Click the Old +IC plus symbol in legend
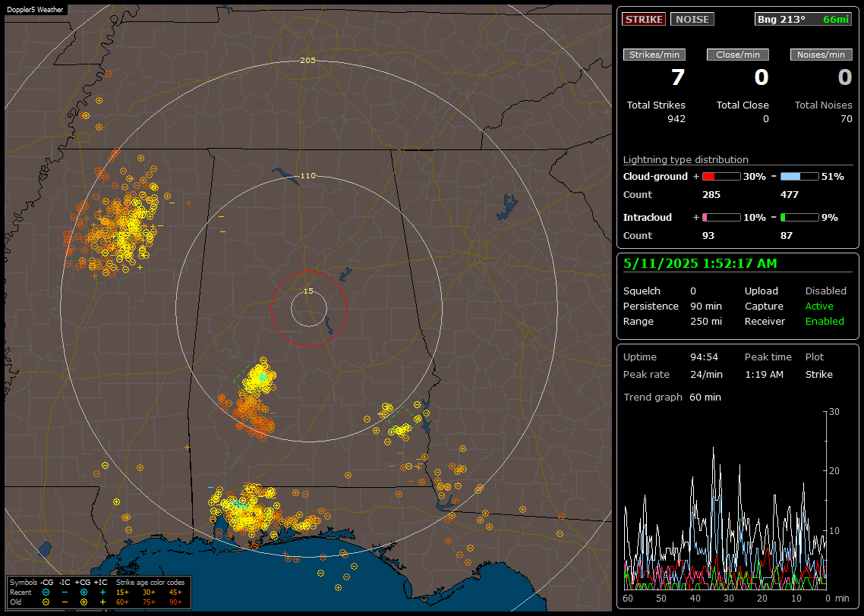Image resolution: width=864 pixels, height=616 pixels. (102, 602)
